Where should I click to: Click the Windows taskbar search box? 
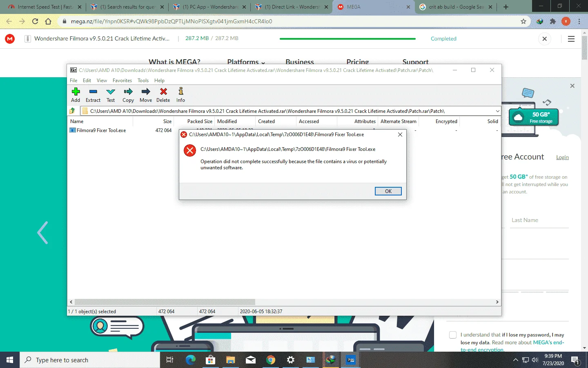pyautogui.click(x=90, y=360)
